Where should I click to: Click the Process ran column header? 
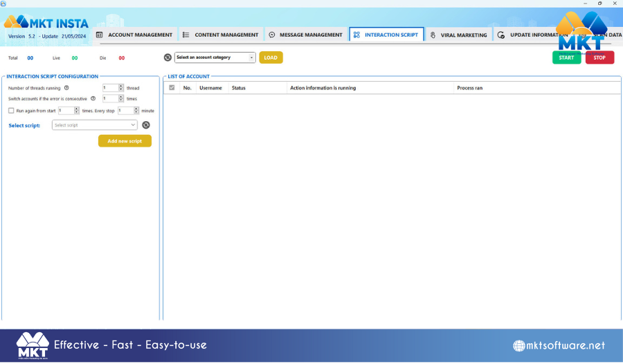(536, 88)
